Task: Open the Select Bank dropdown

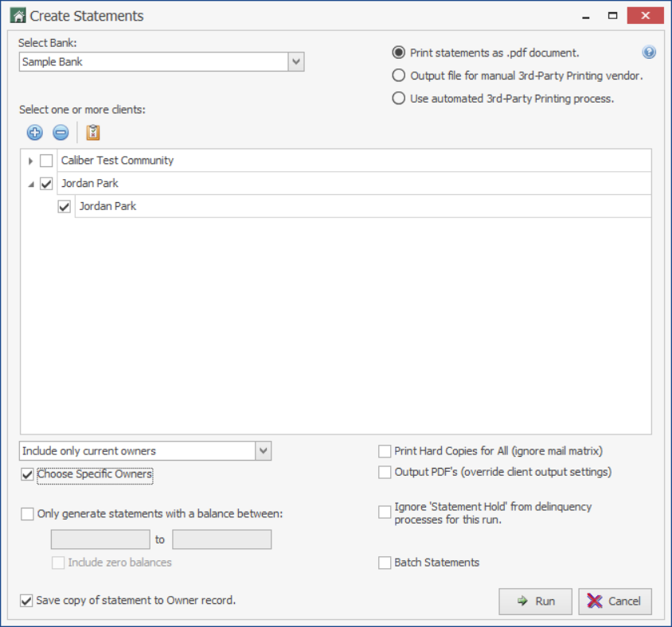Action: [295, 61]
